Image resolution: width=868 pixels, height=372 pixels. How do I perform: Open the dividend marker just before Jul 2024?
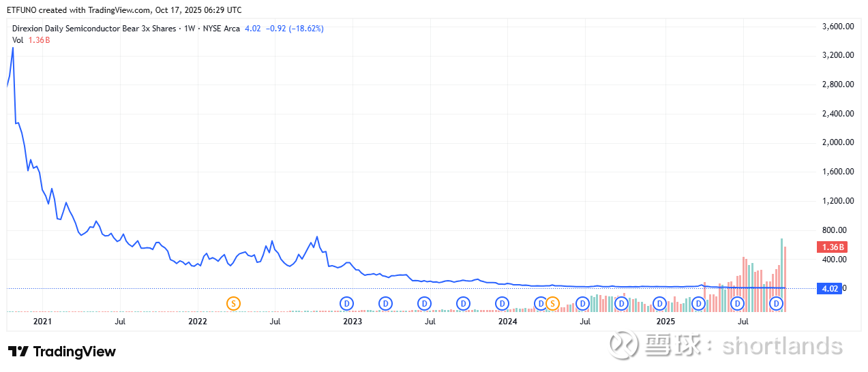point(582,303)
